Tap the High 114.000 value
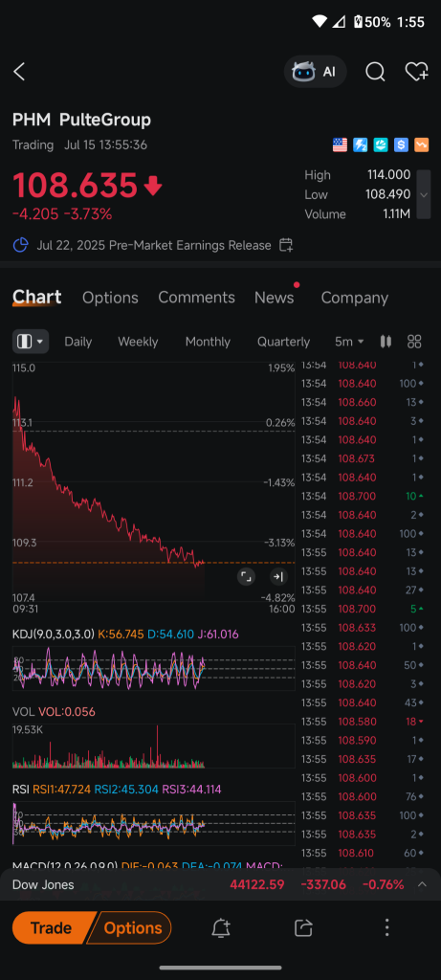 pyautogui.click(x=388, y=175)
